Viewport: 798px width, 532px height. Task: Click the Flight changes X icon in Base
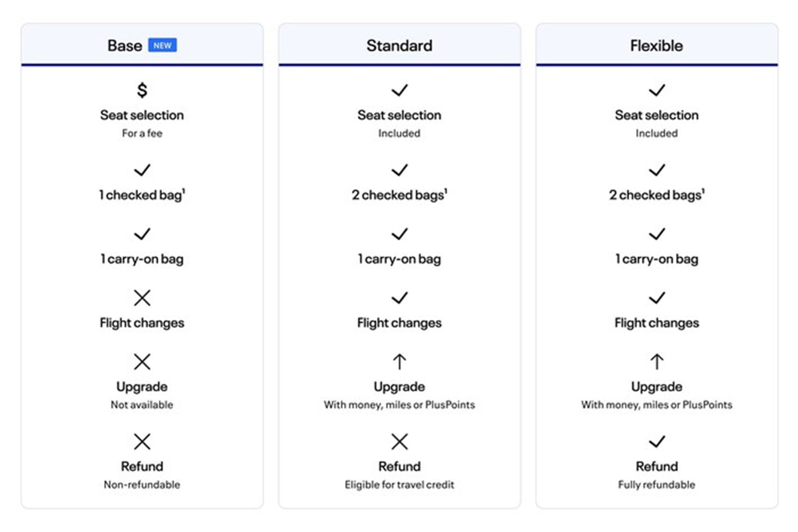point(142,298)
